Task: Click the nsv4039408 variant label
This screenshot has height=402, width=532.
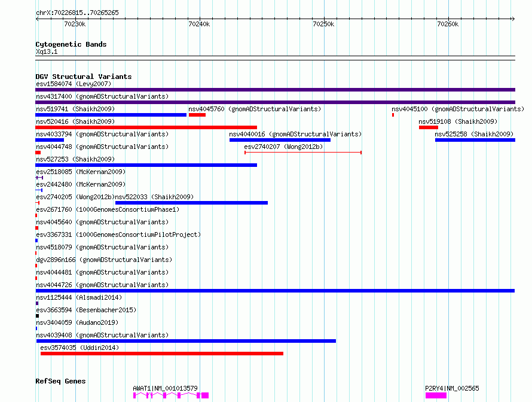Action: [102, 335]
